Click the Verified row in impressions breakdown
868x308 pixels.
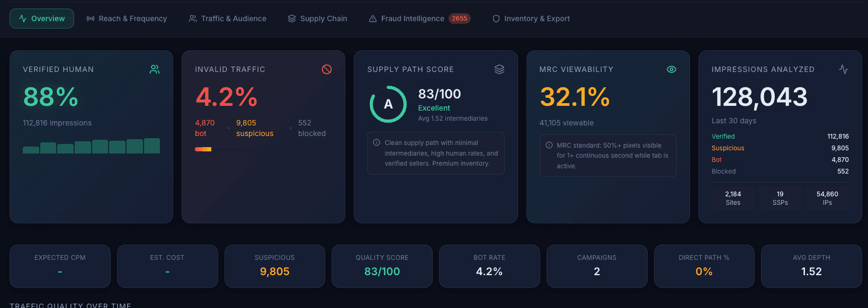[780, 137]
